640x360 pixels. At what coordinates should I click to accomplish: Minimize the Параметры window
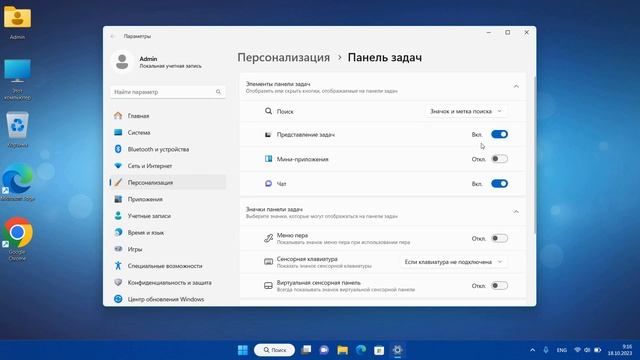pos(489,33)
